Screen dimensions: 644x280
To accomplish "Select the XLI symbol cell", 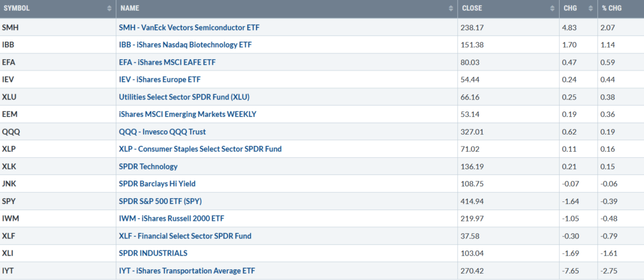I will click(x=58, y=254).
